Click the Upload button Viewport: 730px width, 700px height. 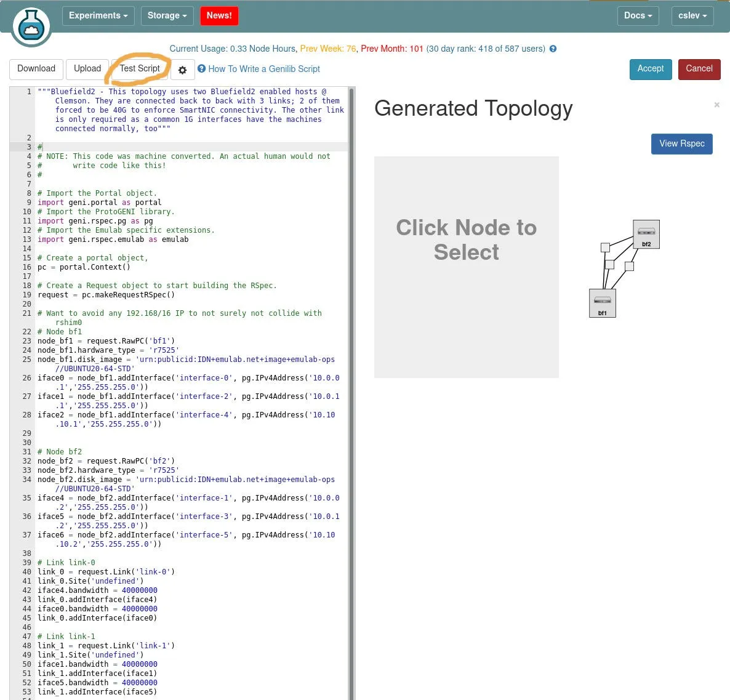pos(87,69)
